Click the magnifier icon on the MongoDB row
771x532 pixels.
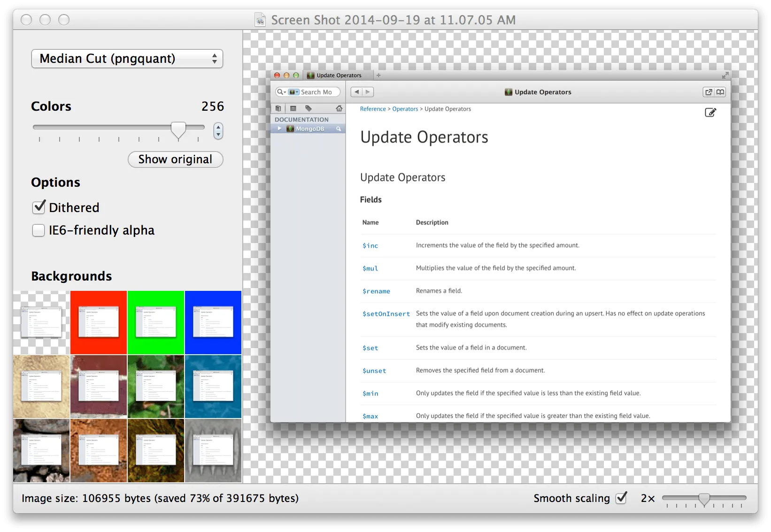(x=338, y=129)
